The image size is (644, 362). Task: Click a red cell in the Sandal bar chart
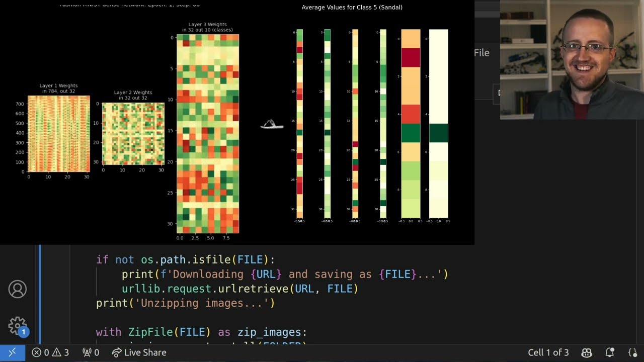pos(411,57)
